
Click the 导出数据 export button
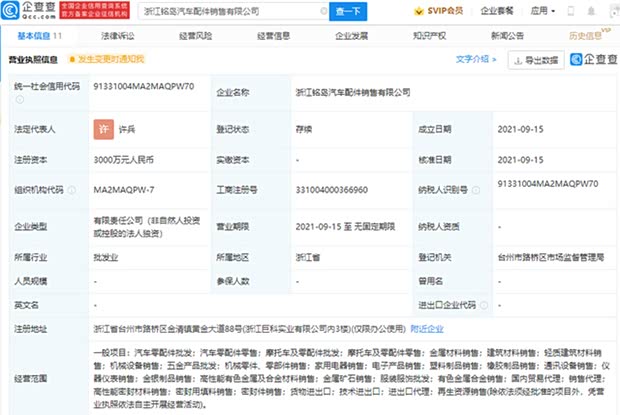(x=536, y=60)
